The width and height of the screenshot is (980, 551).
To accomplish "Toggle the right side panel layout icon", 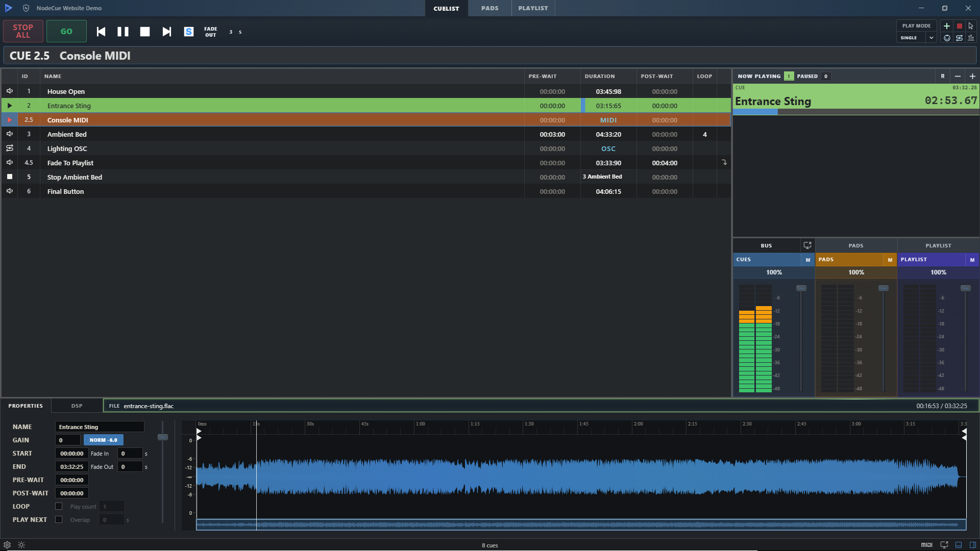I will point(973,545).
